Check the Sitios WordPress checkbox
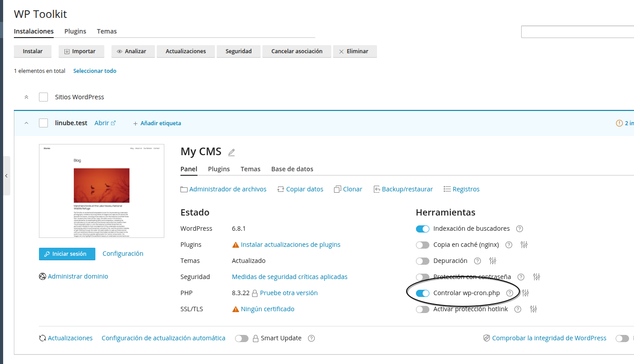 43,97
